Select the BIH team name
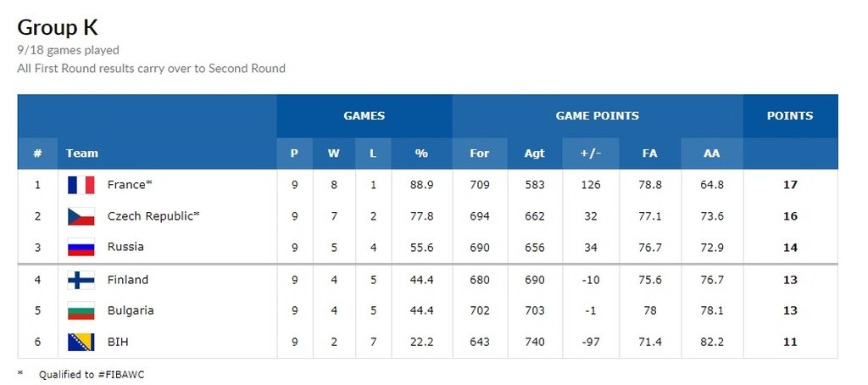 coord(118,343)
